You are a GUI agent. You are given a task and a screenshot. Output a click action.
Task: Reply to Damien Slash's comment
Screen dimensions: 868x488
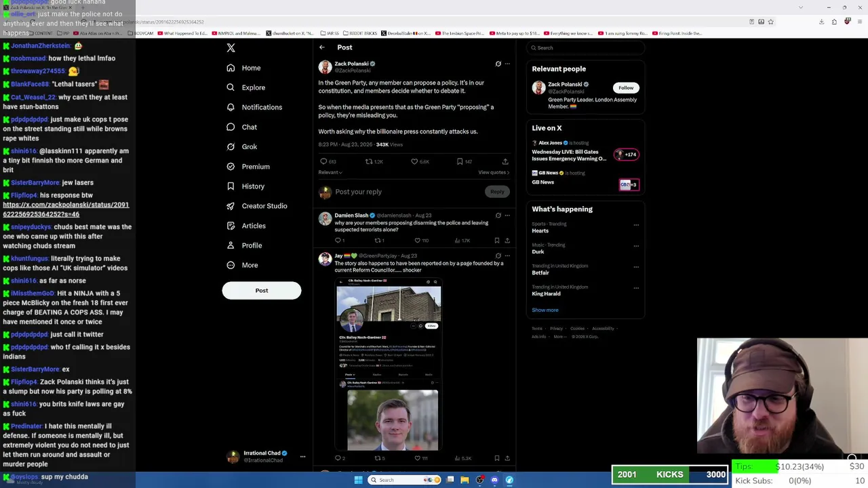(340, 241)
